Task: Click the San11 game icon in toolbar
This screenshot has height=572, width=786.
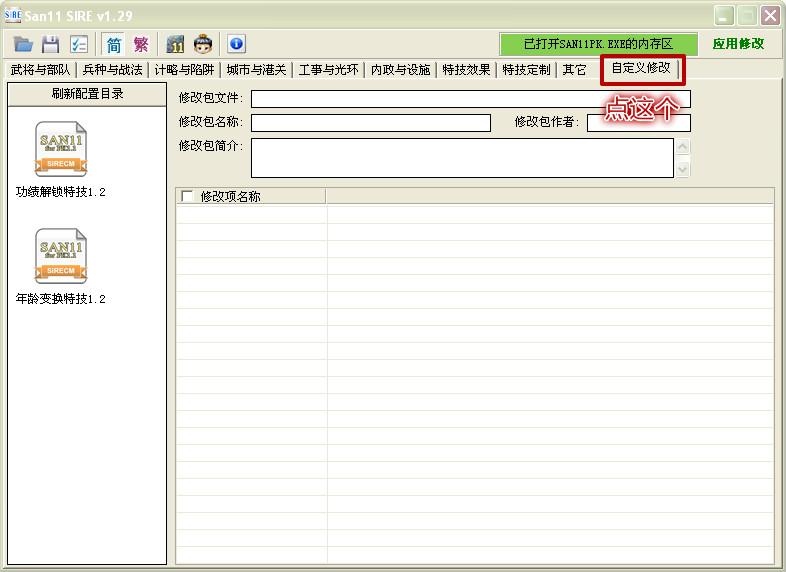Action: [x=176, y=44]
